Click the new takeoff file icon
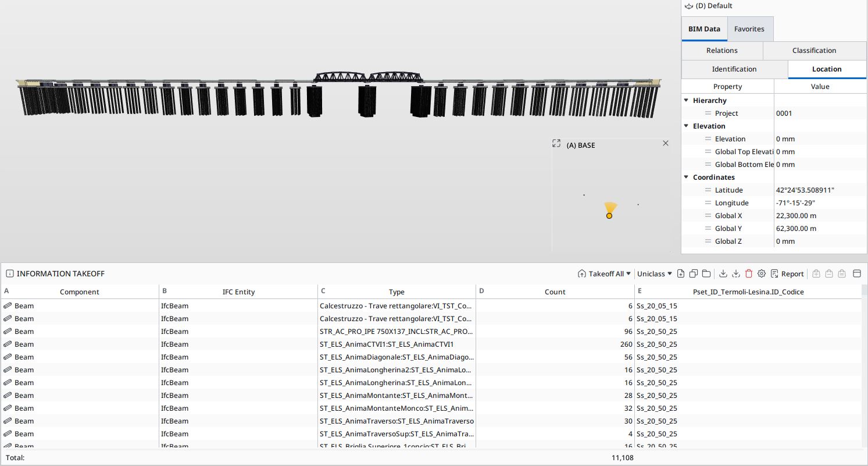The height and width of the screenshot is (466, 868). 681,274
